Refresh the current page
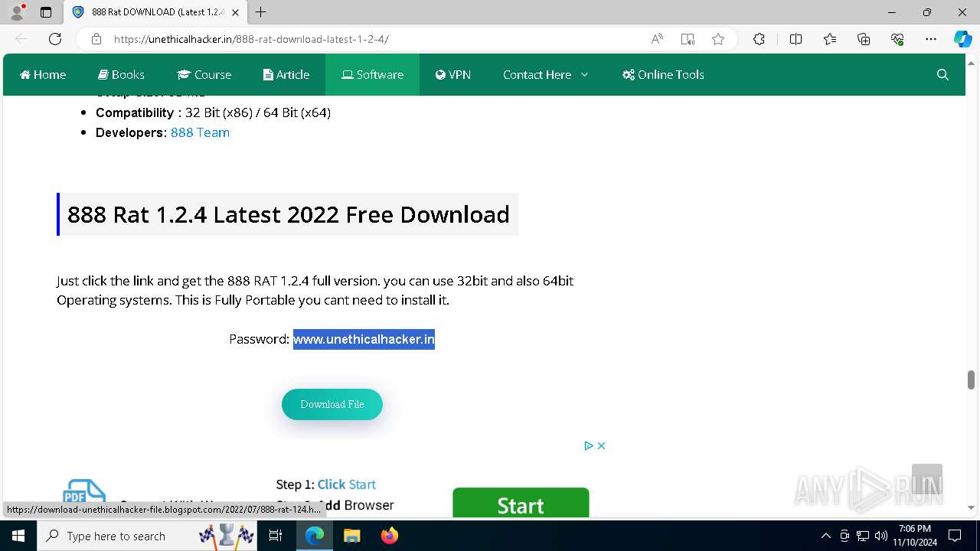 (x=55, y=39)
